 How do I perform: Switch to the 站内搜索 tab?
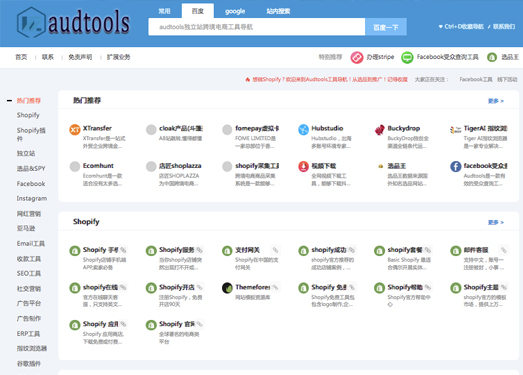point(278,11)
